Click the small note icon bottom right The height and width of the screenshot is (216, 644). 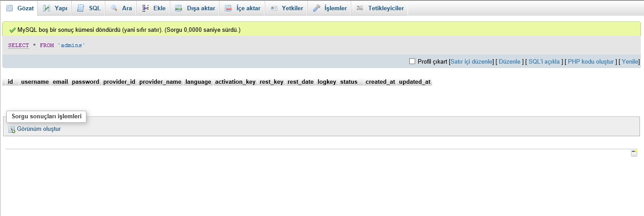634,153
